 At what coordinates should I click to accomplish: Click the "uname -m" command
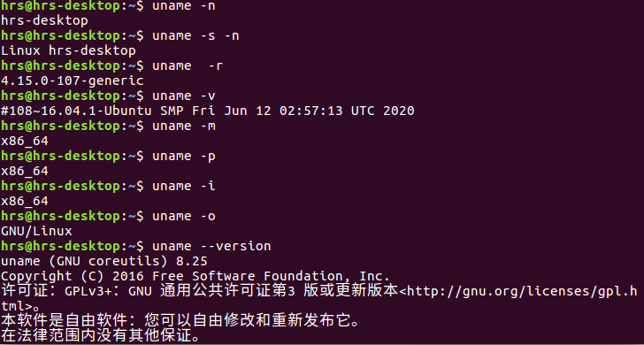(x=184, y=126)
